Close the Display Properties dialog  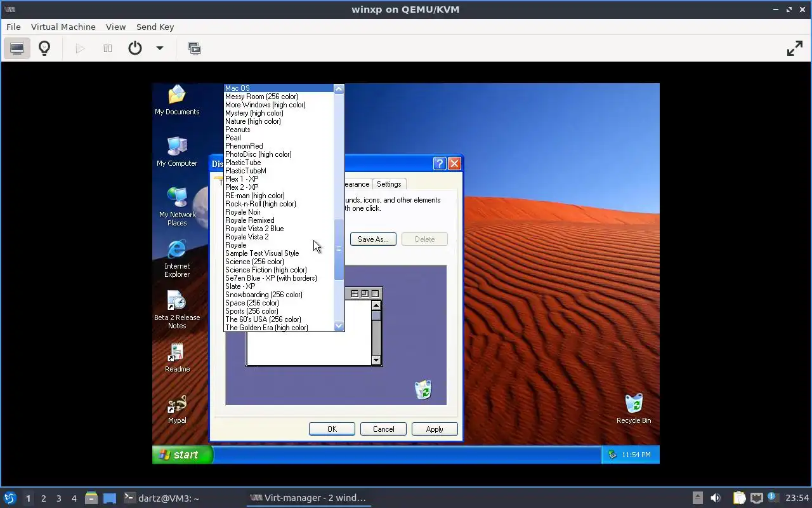point(454,163)
